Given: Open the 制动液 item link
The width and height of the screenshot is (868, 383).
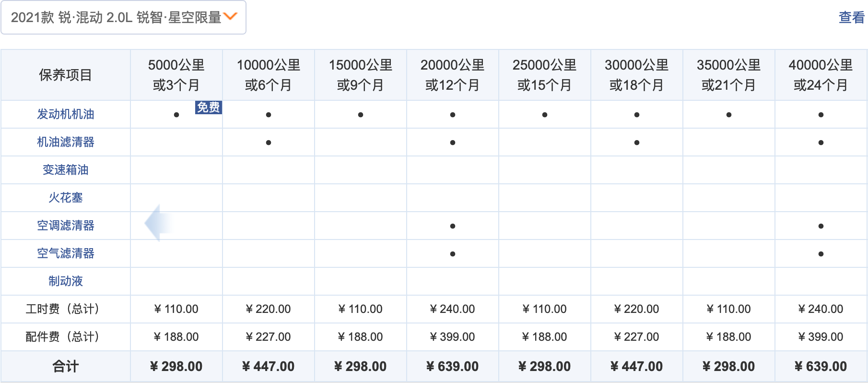Looking at the screenshot, I should point(66,281).
